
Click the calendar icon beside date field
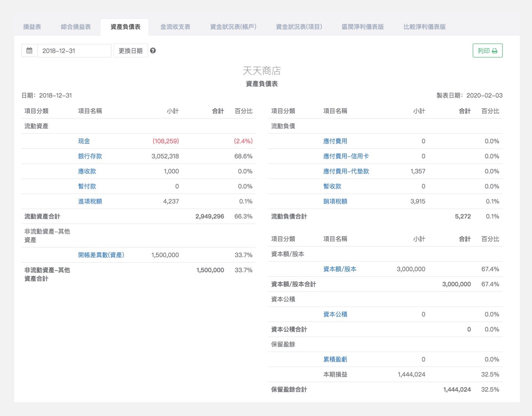coord(29,51)
